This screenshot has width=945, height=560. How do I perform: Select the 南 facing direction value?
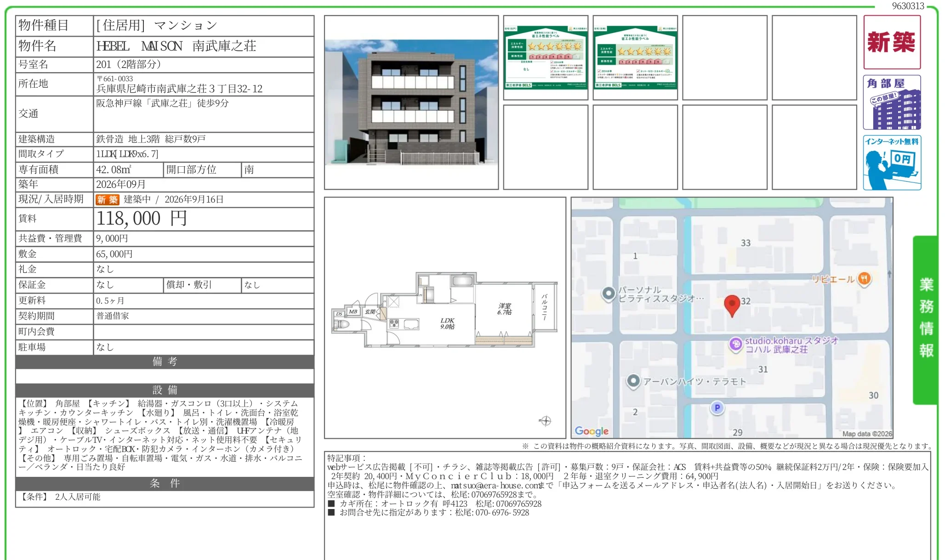click(x=249, y=170)
